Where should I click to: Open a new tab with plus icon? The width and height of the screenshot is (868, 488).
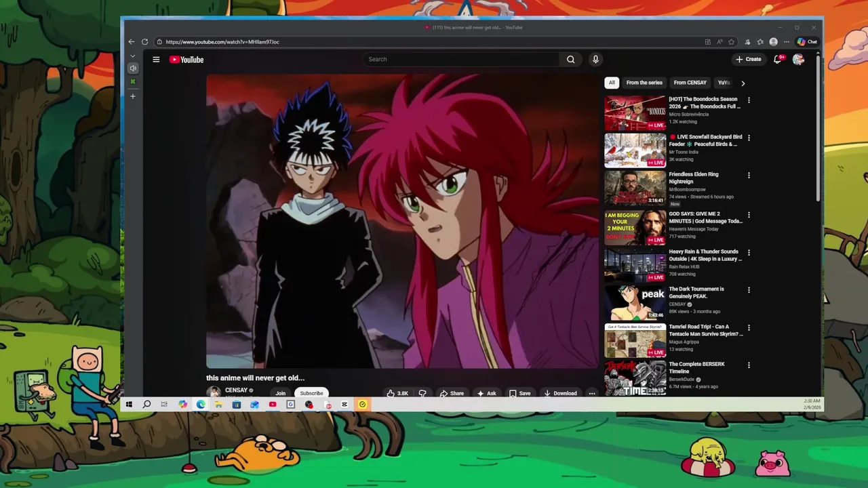tap(133, 96)
